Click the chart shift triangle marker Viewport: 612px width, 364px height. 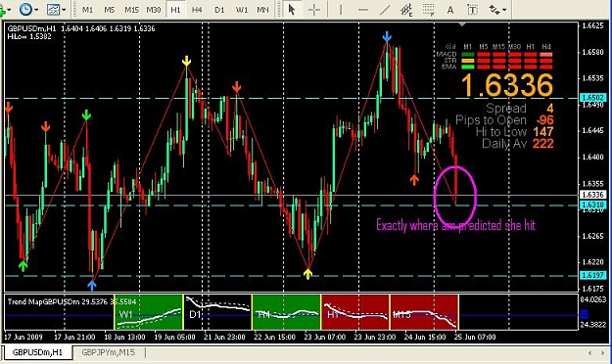462,24
